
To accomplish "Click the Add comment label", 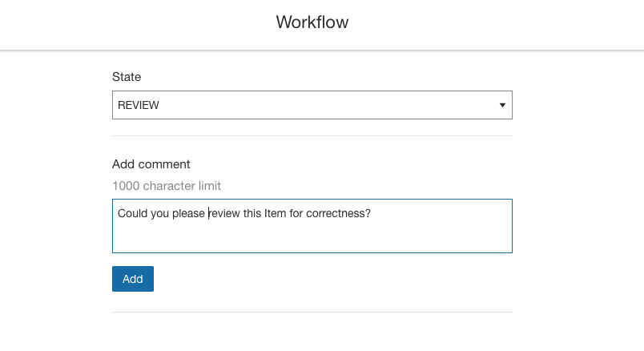I will click(x=151, y=164).
